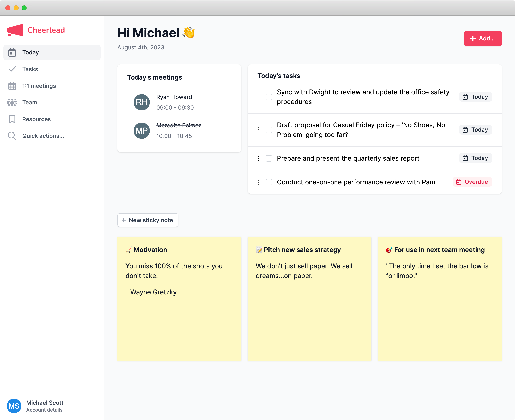515x420 pixels.
Task: Click the MP avatar for Meredith Palmer
Action: [x=142, y=131]
